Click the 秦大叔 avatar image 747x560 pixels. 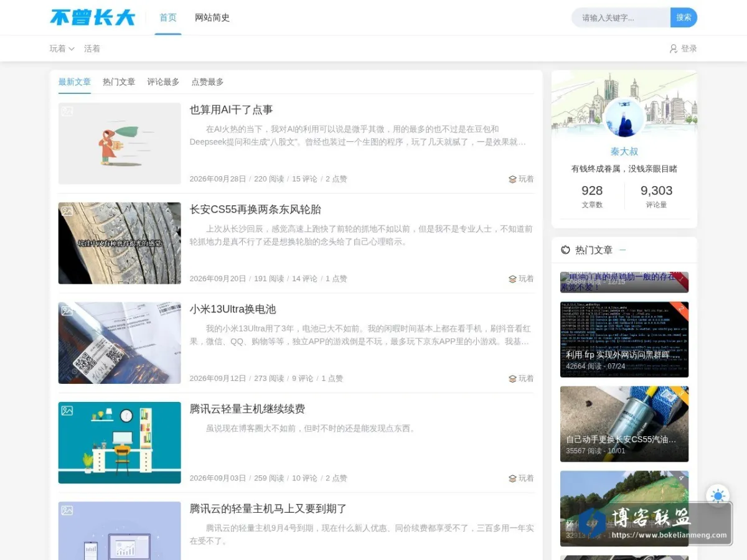click(624, 117)
